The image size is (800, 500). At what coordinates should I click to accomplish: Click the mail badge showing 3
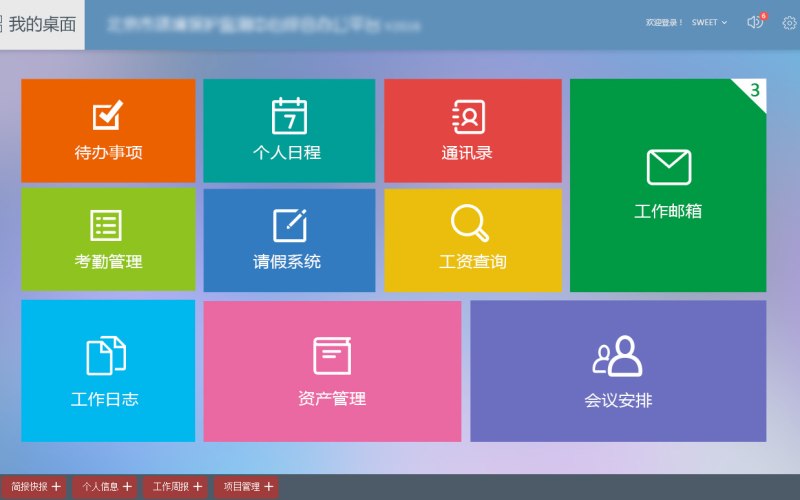[x=755, y=90]
